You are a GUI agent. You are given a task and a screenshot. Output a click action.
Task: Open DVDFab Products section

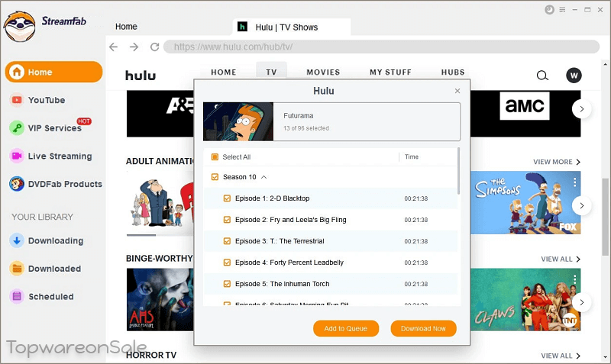pos(56,184)
